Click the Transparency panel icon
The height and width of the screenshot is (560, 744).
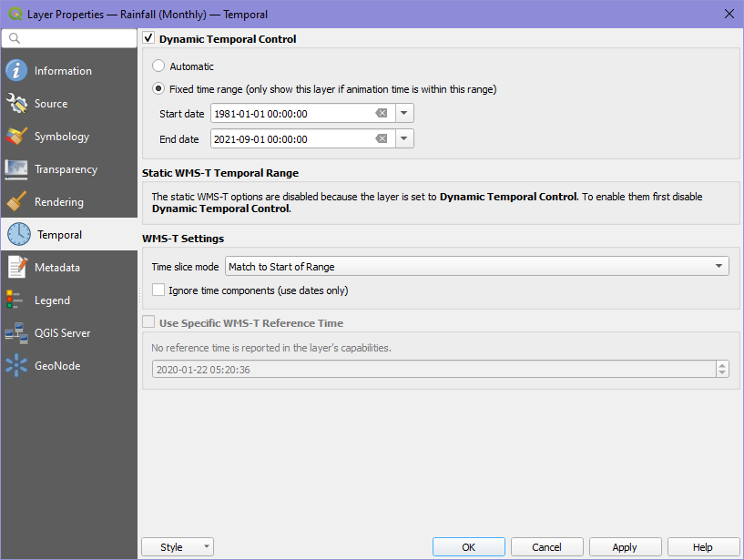tap(17, 168)
